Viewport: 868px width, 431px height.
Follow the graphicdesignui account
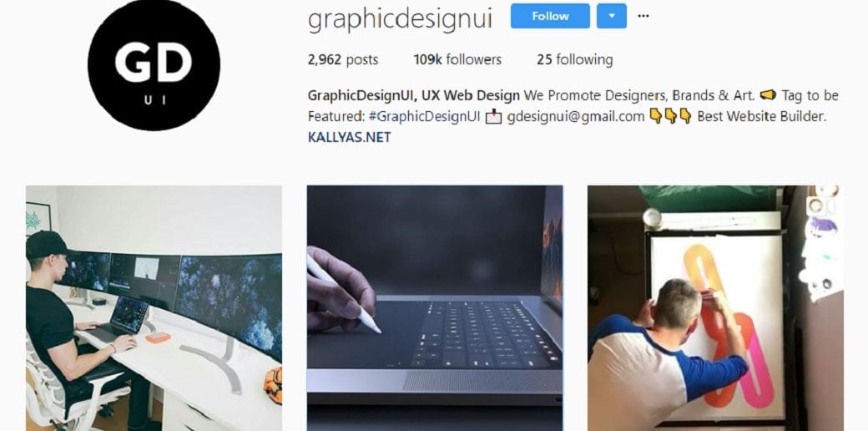coord(550,16)
